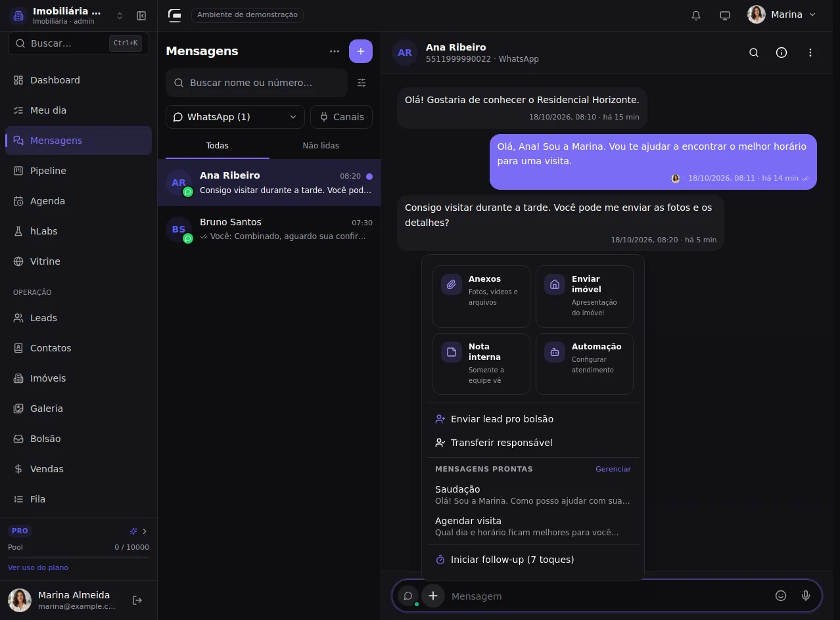Open Imóveis in the sidebar
This screenshot has height=620, width=840.
point(78,378)
